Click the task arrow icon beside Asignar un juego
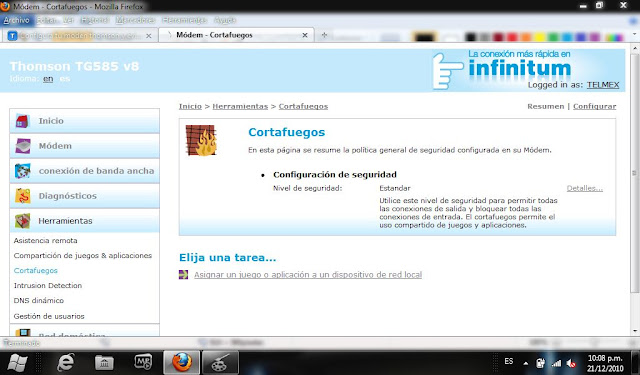This screenshot has height=375, width=640. pyautogui.click(x=183, y=275)
